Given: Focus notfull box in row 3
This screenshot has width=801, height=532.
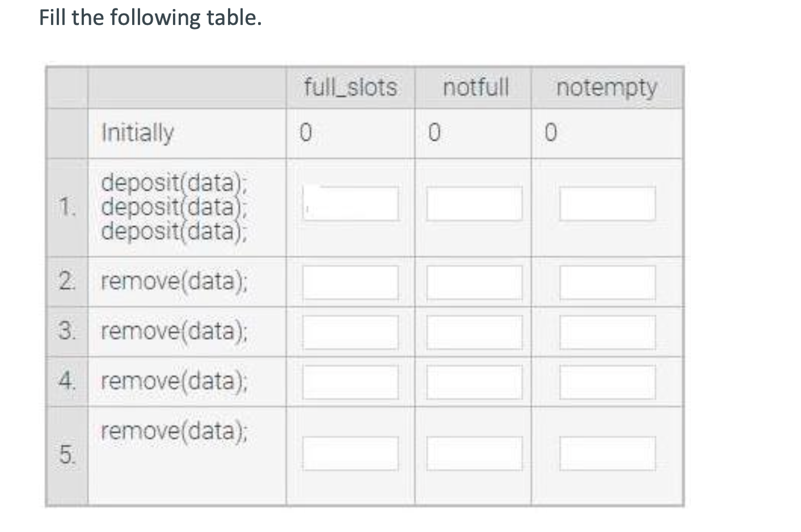Looking at the screenshot, I should point(474,332).
